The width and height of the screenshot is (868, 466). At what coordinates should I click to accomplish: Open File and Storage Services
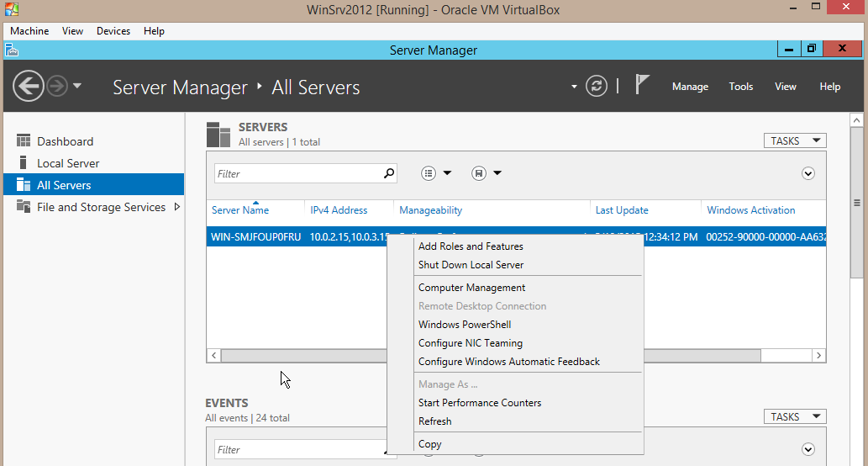102,207
